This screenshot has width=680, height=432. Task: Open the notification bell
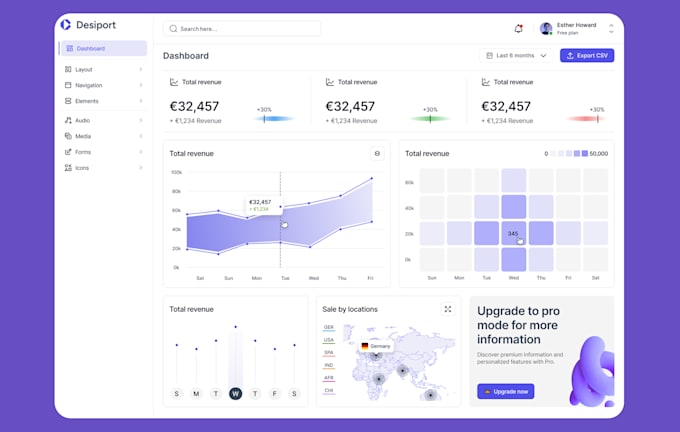518,29
